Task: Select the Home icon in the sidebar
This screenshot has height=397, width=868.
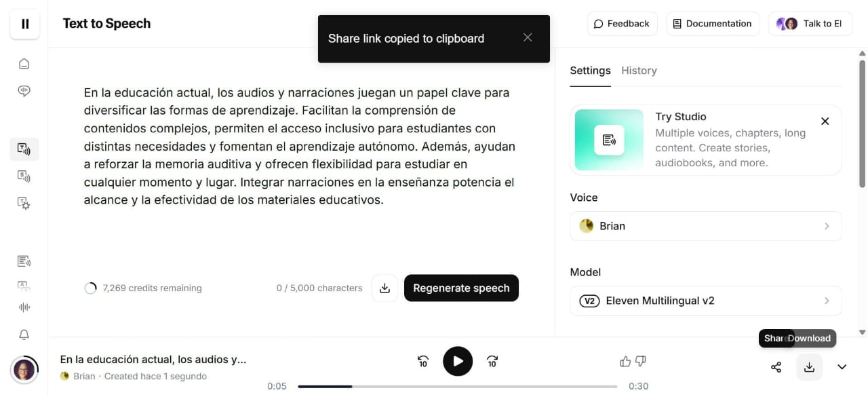Action: pos(24,63)
